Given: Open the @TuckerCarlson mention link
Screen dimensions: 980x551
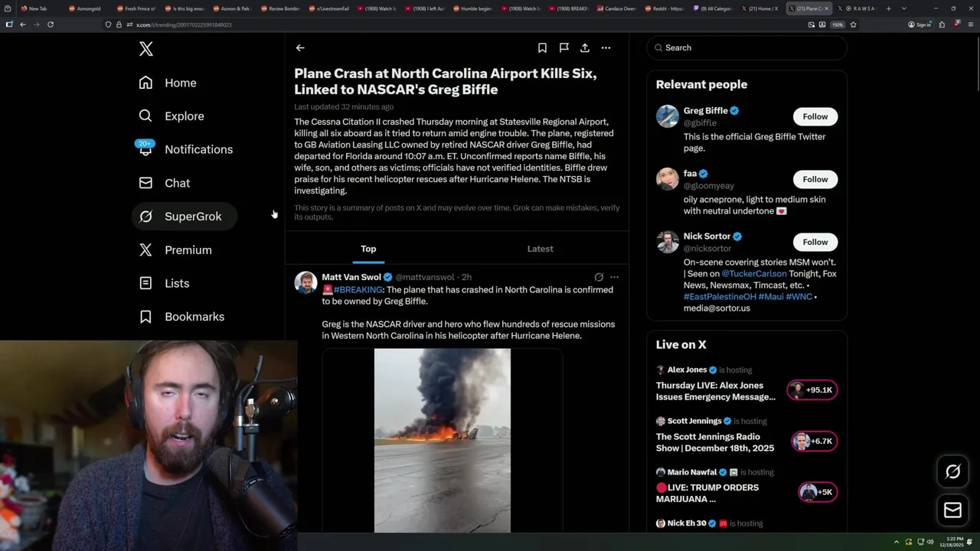Looking at the screenshot, I should pos(754,274).
